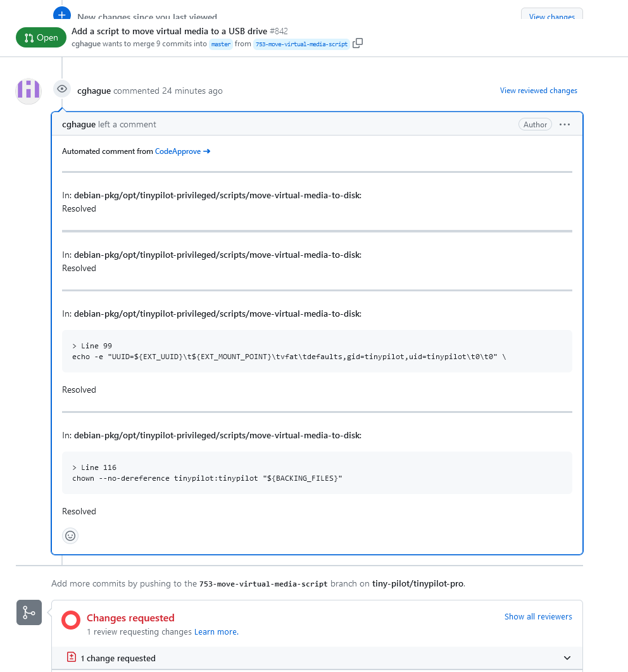Copy the branch name using the copy icon
Screen dimensions: 628x672
pyautogui.click(x=358, y=43)
